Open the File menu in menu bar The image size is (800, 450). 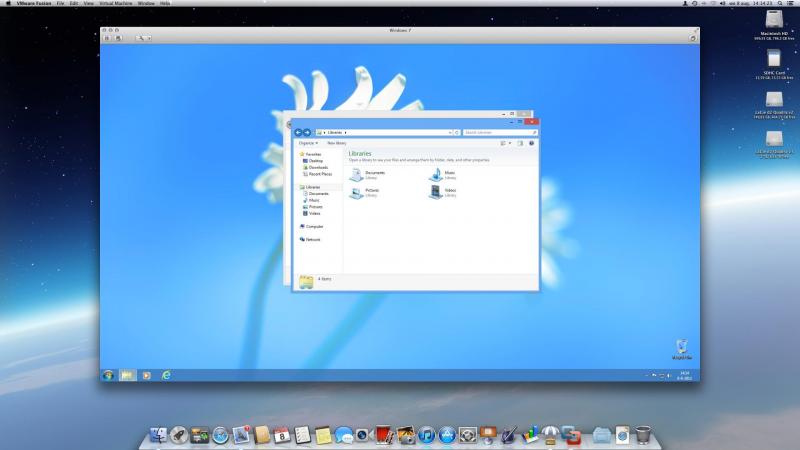(x=60, y=3)
